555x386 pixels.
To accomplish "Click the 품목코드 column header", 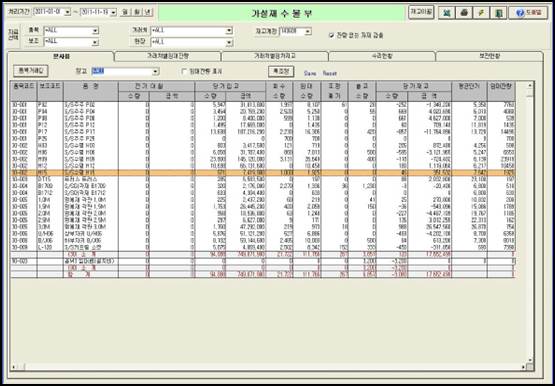I will (x=24, y=91).
